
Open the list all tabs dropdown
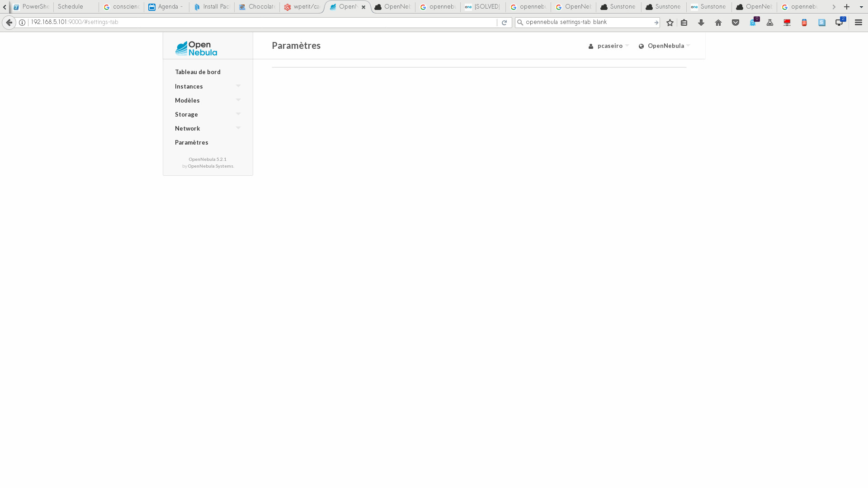tap(861, 7)
